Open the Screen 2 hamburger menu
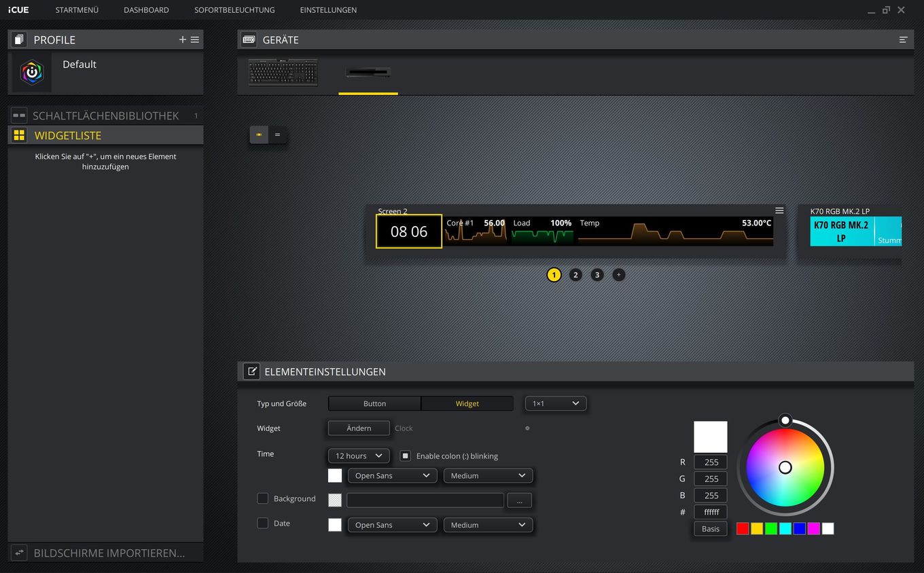Viewport: 924px width, 573px height. point(779,210)
